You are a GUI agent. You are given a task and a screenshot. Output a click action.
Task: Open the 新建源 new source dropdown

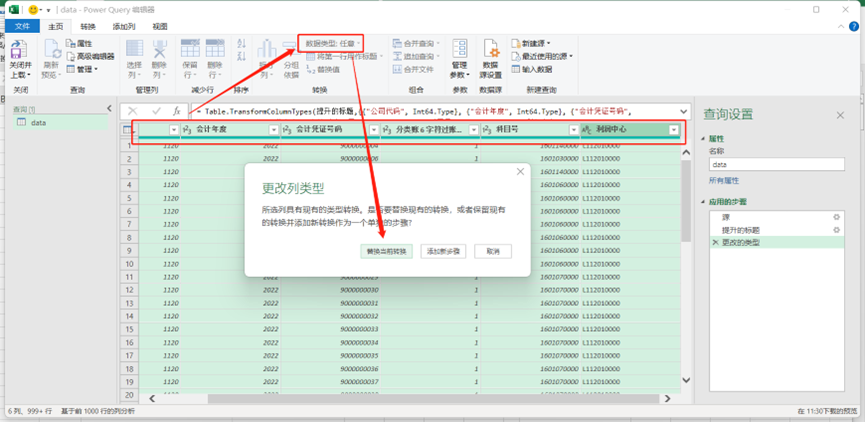coord(531,43)
